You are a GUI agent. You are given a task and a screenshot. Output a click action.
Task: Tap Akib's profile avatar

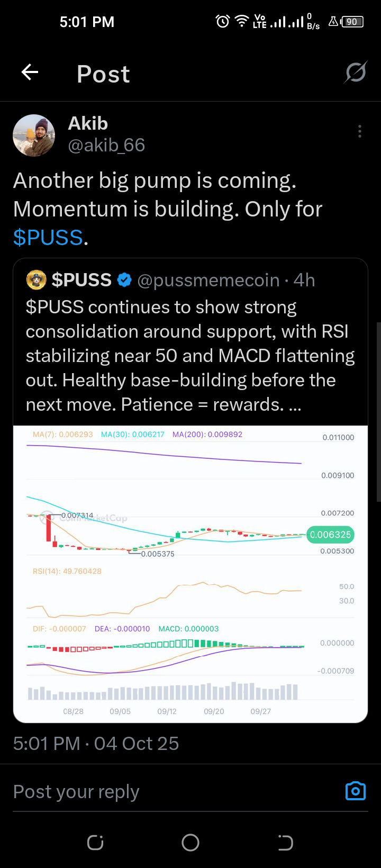[34, 135]
